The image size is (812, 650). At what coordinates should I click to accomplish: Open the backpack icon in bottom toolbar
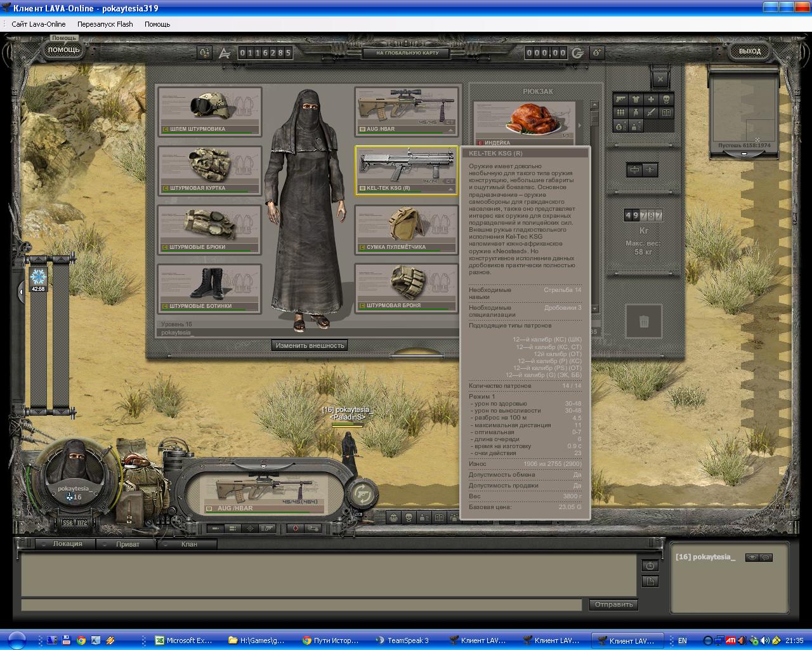(x=394, y=517)
